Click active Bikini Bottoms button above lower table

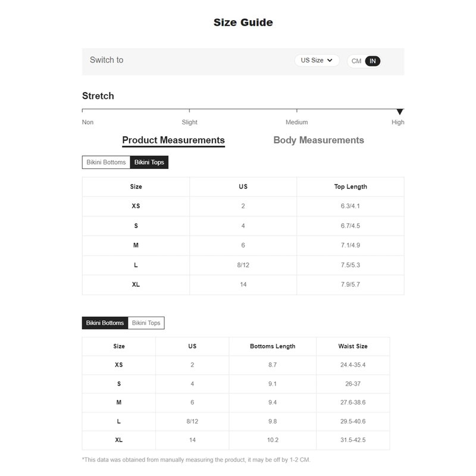coord(105,322)
